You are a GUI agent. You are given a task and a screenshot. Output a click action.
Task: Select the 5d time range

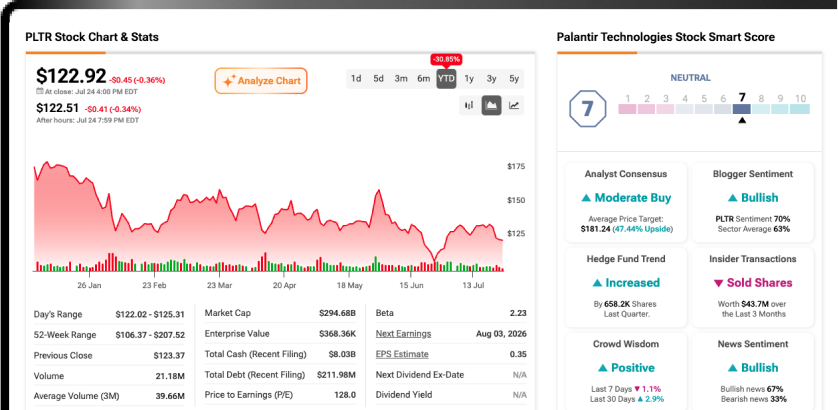[x=378, y=79]
